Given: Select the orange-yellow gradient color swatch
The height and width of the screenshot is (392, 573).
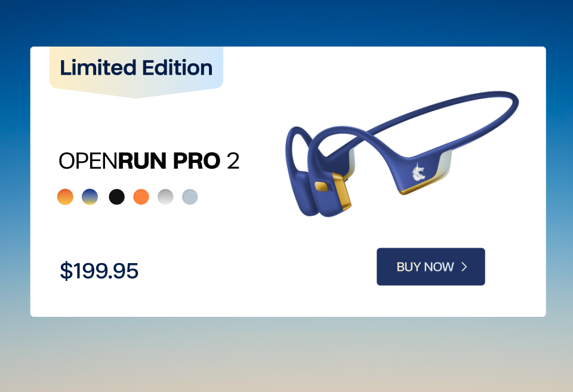Looking at the screenshot, I should [65, 196].
